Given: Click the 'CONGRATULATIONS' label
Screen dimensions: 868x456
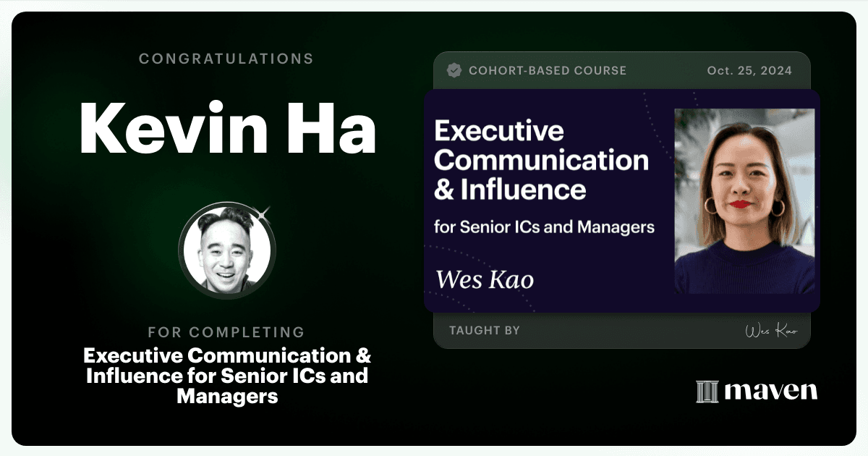Looking at the screenshot, I should (x=226, y=59).
